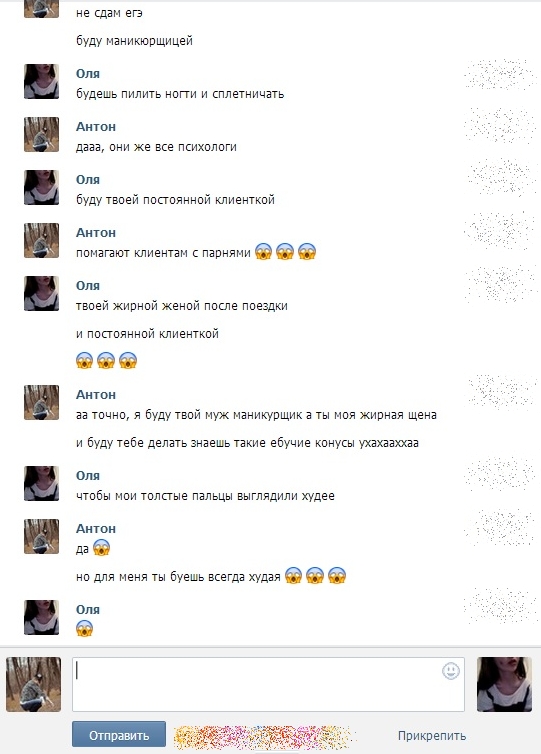Image resolution: width=541 pixels, height=754 pixels.
Task: Click first scream emoji after 'помагают клиентам с парнями'
Action: point(264,252)
